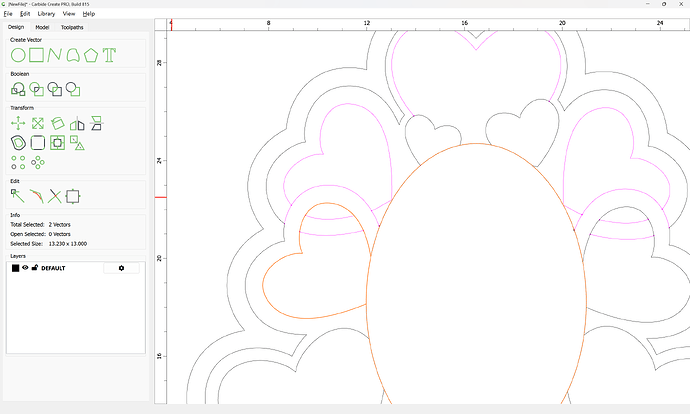Click the horizontal ruler mark 16
This screenshot has width=690, height=414.
(464, 23)
